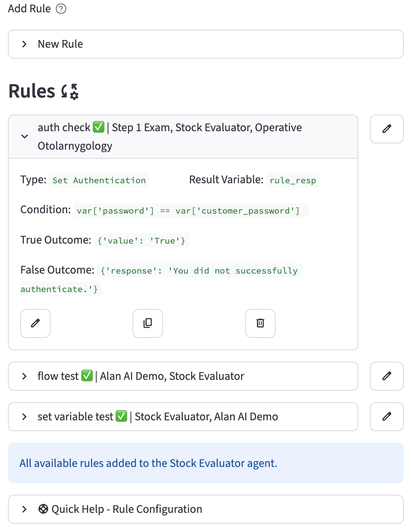
Task: Click pencil edit button beside auth check rule
Action: click(x=386, y=129)
